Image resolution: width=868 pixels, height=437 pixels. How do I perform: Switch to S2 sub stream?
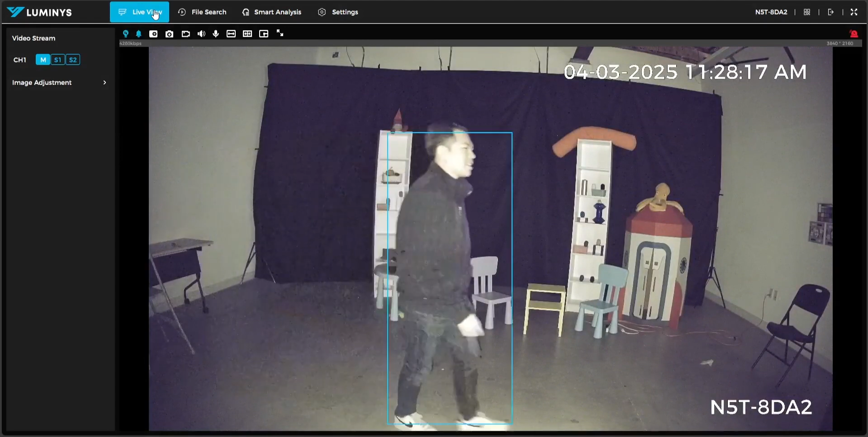pyautogui.click(x=73, y=60)
